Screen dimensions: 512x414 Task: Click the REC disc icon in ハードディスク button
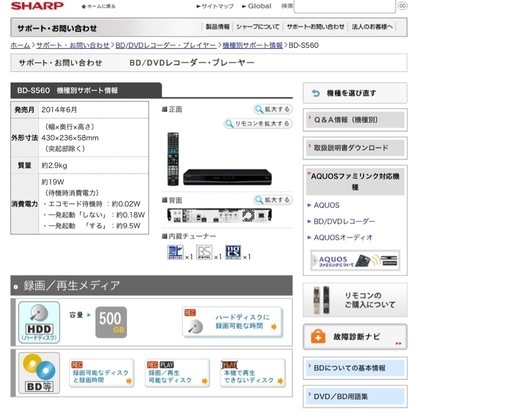[195, 327]
